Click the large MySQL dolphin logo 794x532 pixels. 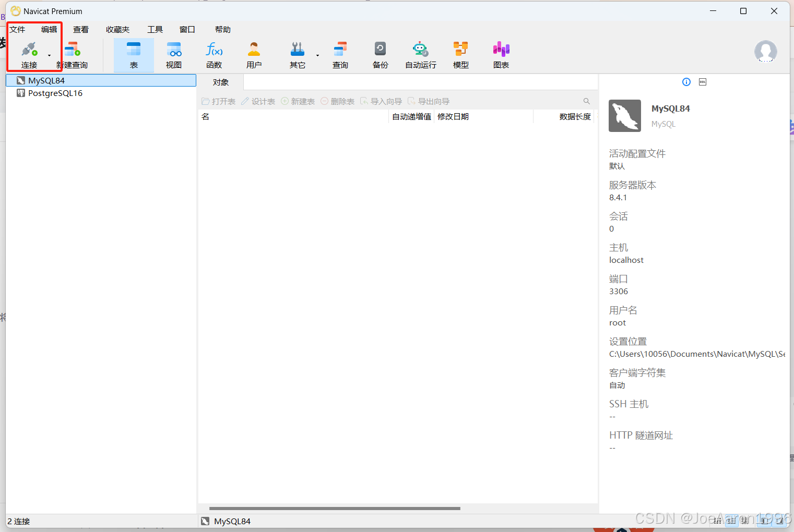pyautogui.click(x=625, y=116)
